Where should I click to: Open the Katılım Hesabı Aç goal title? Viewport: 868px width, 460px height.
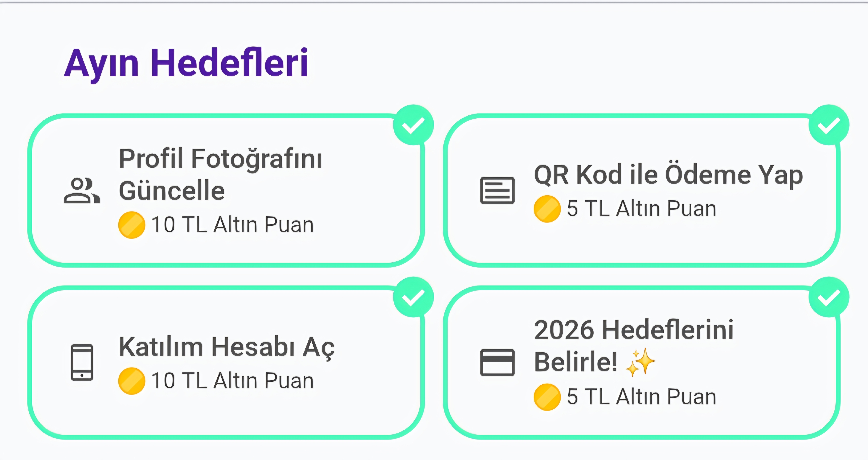(227, 347)
